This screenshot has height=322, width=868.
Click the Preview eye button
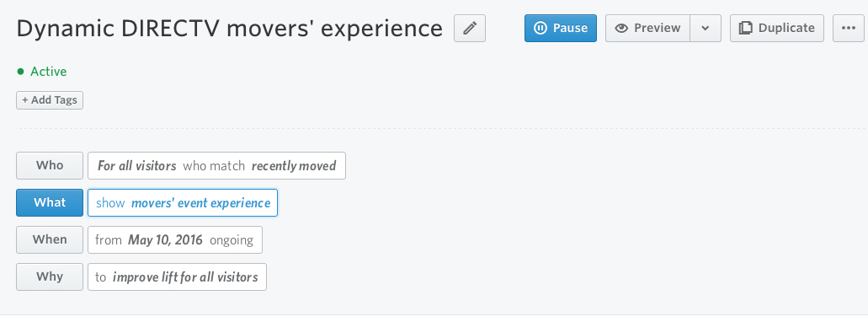pyautogui.click(x=647, y=29)
